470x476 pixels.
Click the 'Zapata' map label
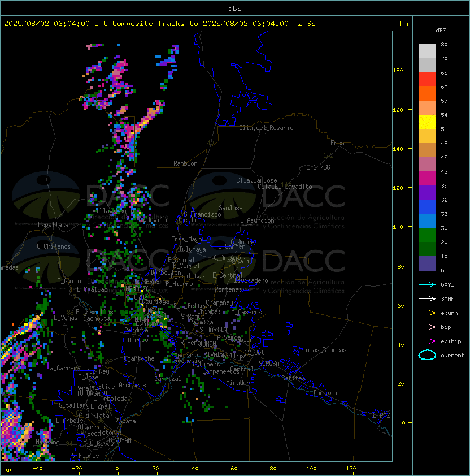pyautogui.click(x=125, y=421)
